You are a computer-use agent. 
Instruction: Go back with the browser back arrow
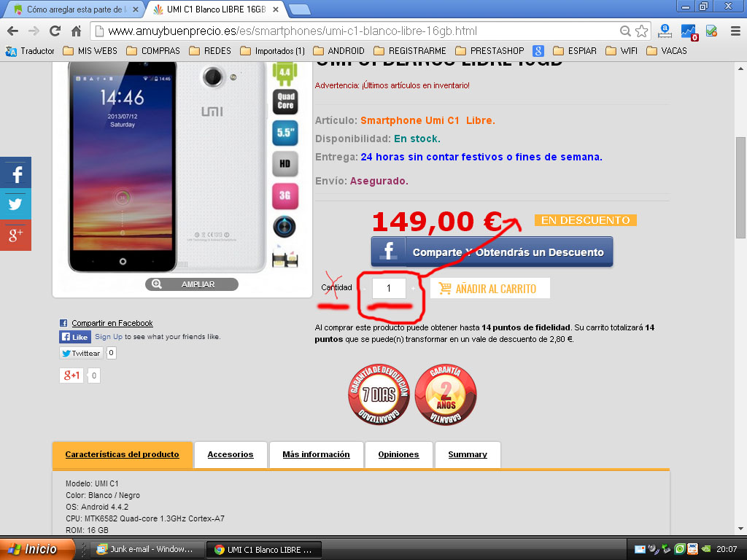pyautogui.click(x=13, y=31)
